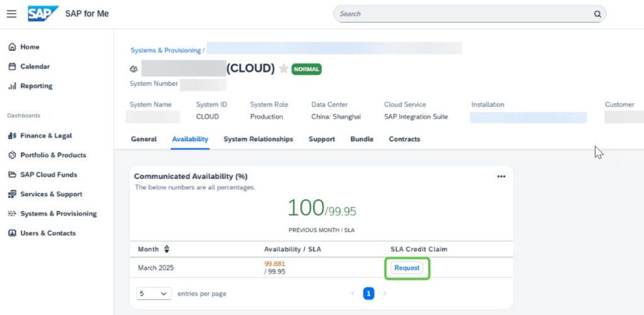Click the cloud system icon beside title

tap(133, 69)
